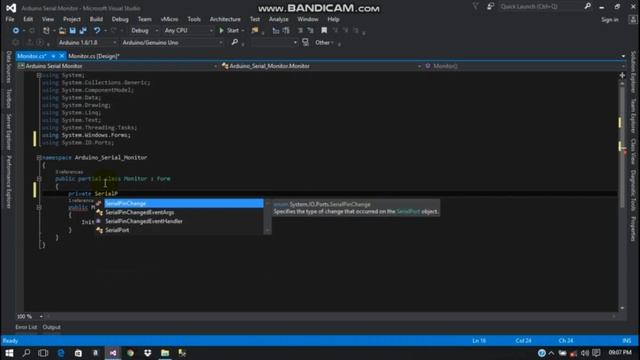The height and width of the screenshot is (360, 640).
Task: Open the vMicro menu
Action: (x=169, y=19)
